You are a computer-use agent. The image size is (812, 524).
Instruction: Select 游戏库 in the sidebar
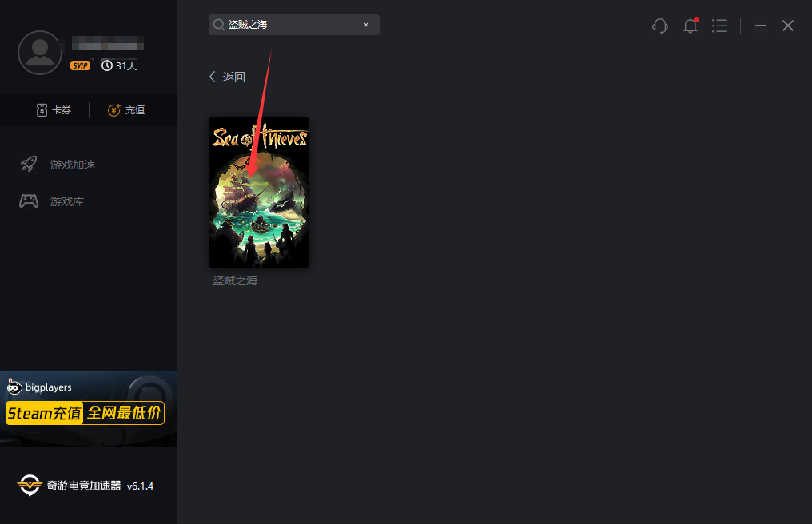52,201
